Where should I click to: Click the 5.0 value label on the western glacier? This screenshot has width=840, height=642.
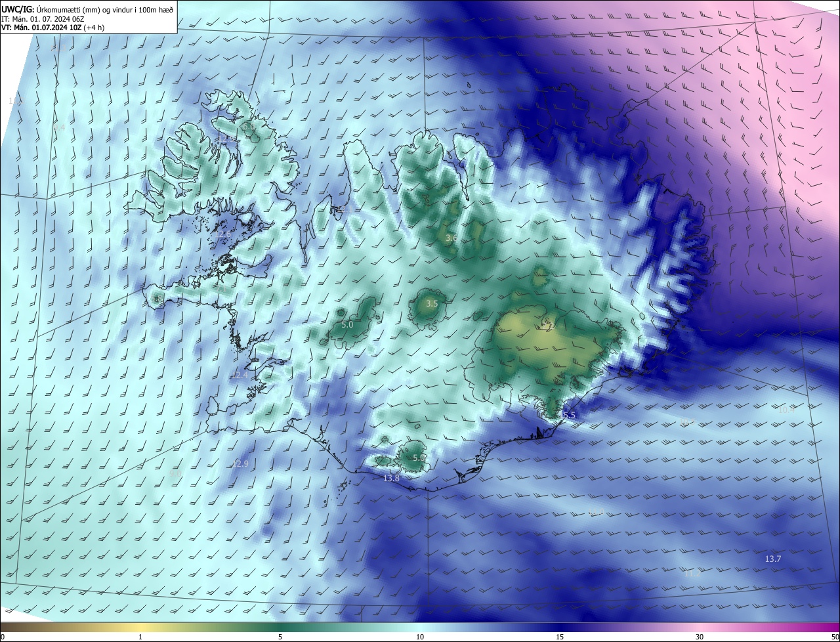tap(347, 324)
